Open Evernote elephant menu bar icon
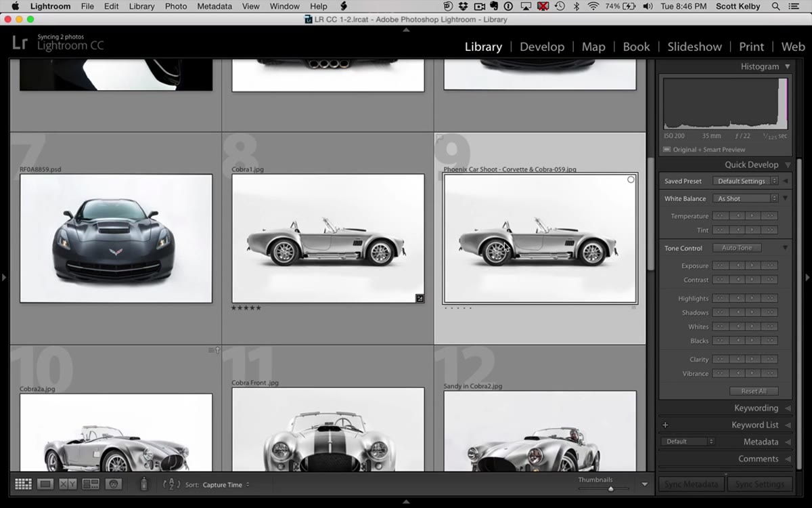 495,6
